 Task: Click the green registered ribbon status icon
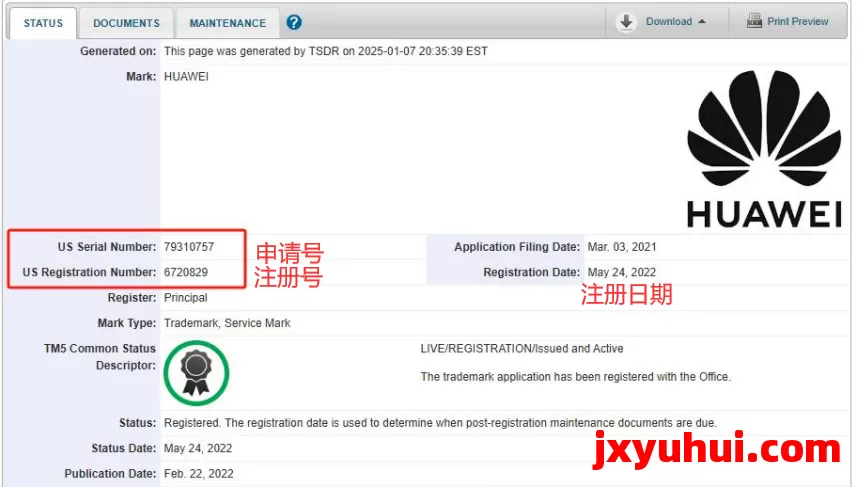pyautogui.click(x=196, y=373)
